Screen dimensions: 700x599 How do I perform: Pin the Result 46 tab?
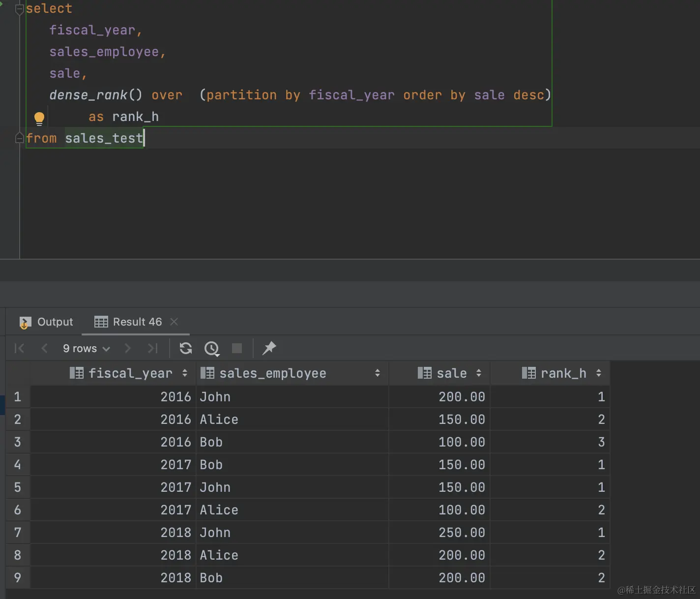tap(269, 348)
